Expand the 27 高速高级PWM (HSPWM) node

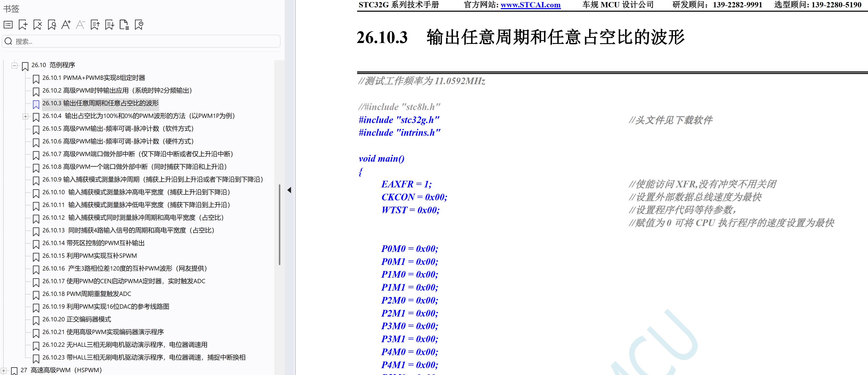[4, 370]
